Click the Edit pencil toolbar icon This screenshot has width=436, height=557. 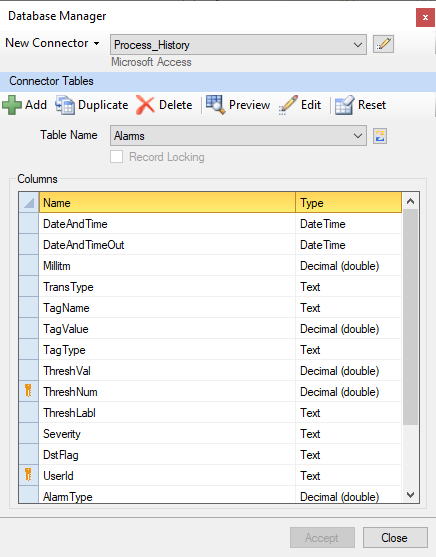point(288,105)
